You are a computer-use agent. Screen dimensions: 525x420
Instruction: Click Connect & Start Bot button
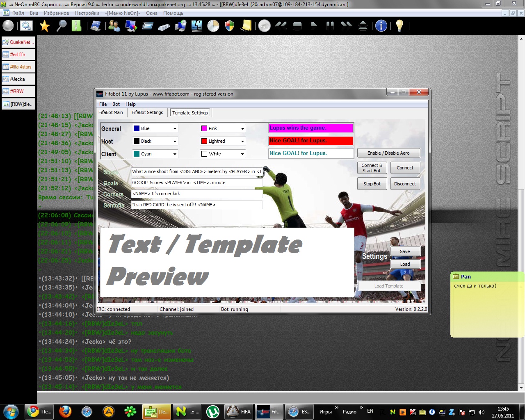372,168
